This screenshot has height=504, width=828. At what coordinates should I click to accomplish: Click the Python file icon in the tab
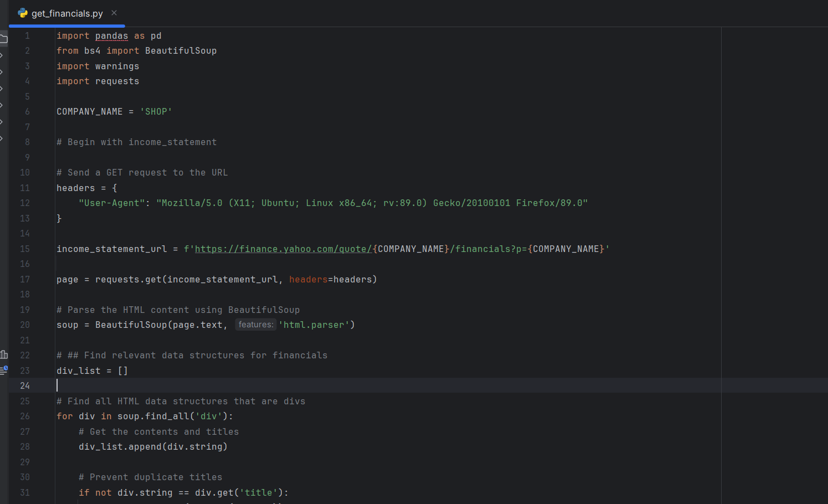(x=23, y=13)
